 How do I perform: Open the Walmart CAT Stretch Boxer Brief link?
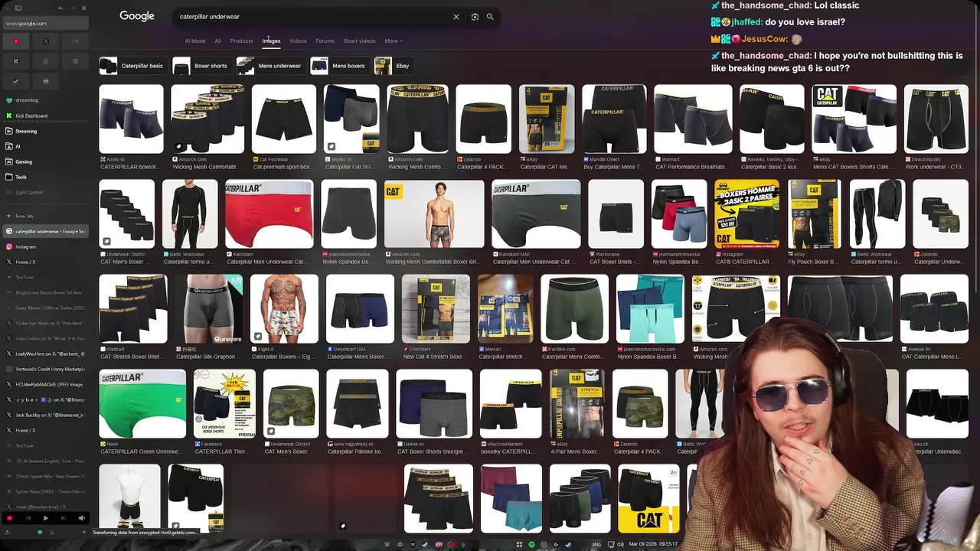[x=131, y=357]
